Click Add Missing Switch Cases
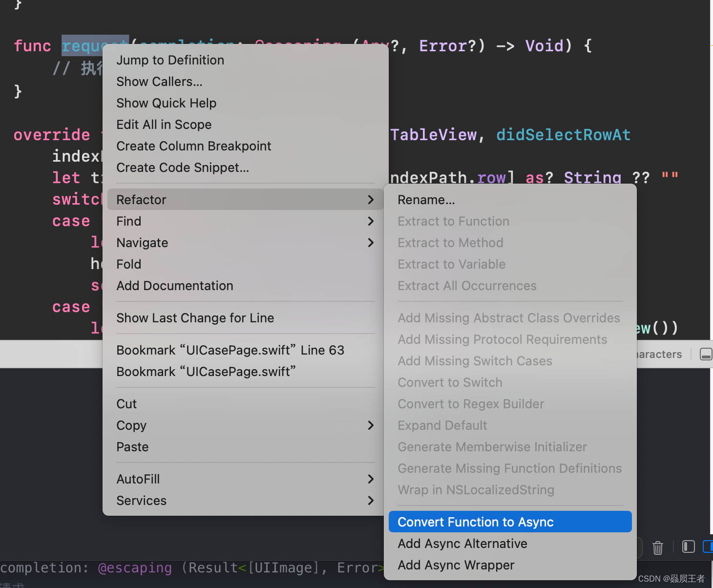Image resolution: width=713 pixels, height=588 pixels. coord(510,361)
